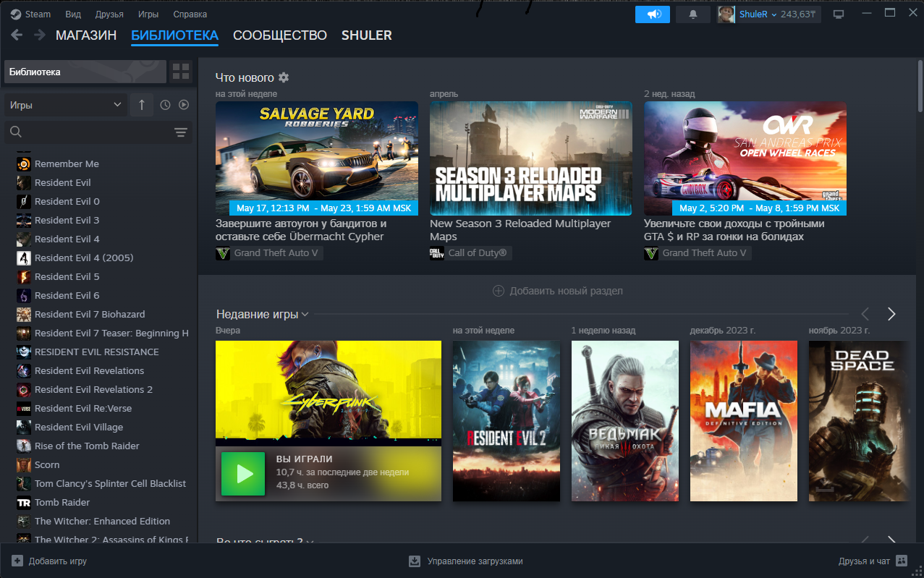Open the Вид menu

coord(73,14)
